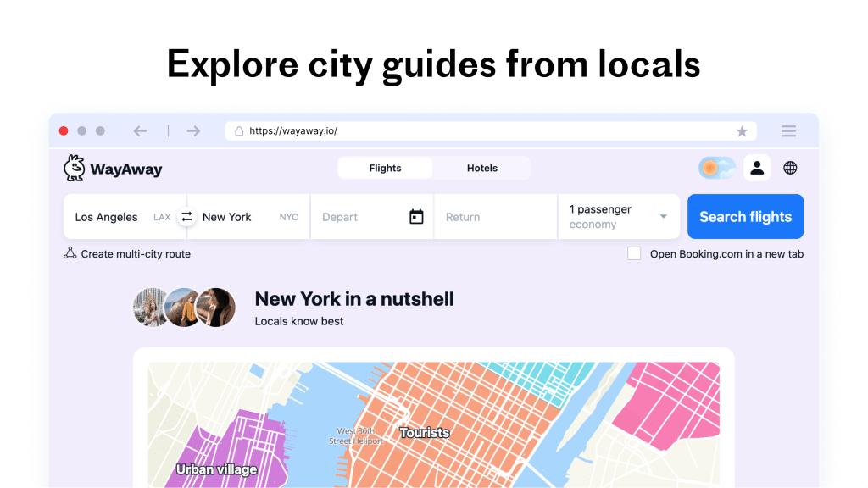The width and height of the screenshot is (868, 488).
Task: Swap origin and destination cities
Action: point(186,217)
